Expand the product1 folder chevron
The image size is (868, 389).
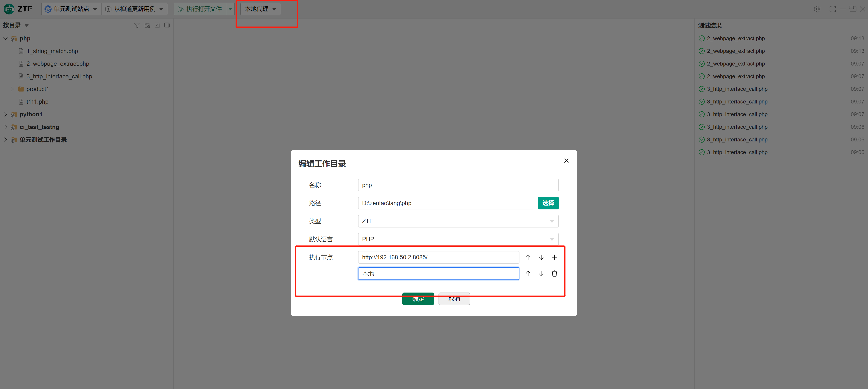12,89
